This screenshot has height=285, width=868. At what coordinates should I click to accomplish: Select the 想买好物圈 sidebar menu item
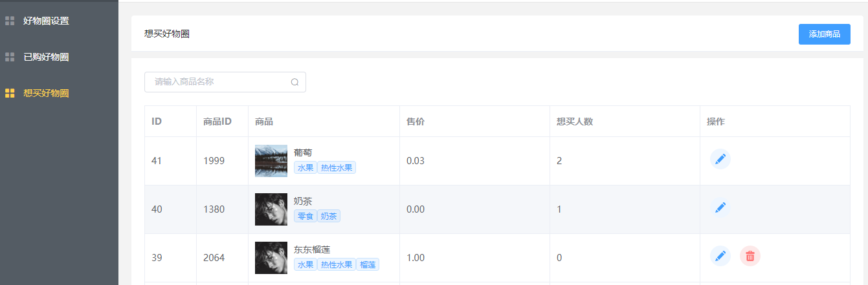tap(46, 93)
